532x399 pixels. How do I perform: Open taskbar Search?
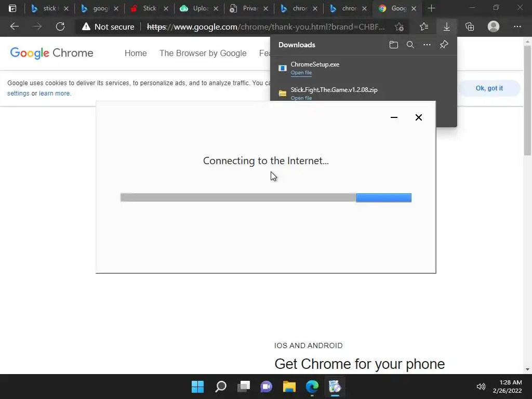[x=220, y=387]
